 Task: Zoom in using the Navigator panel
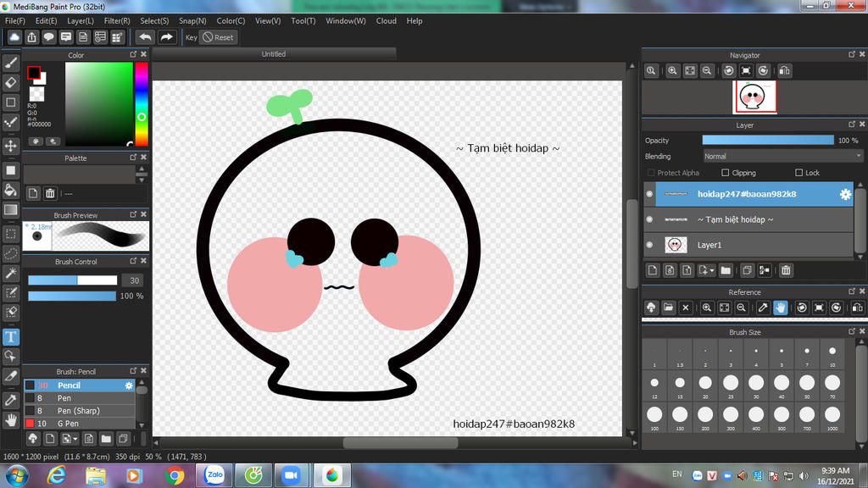pyautogui.click(x=672, y=71)
